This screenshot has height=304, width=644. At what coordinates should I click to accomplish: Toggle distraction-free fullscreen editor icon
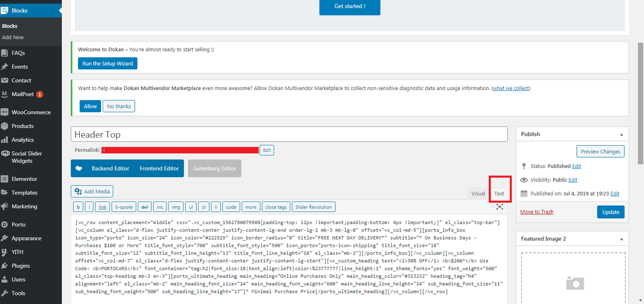click(500, 207)
